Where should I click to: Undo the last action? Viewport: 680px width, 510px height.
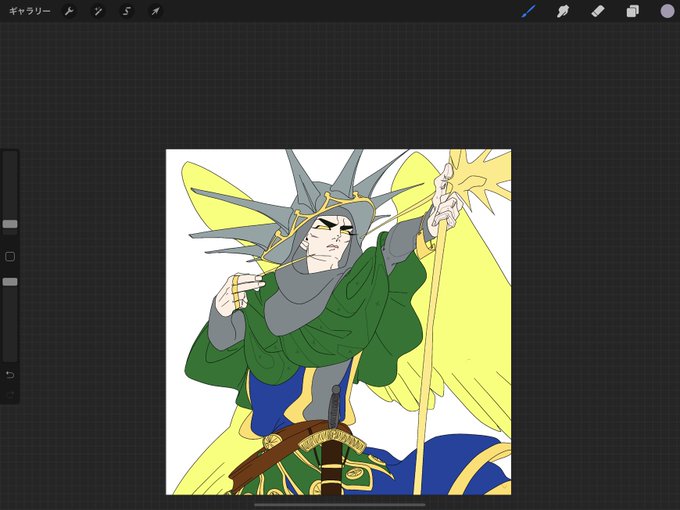pyautogui.click(x=10, y=375)
